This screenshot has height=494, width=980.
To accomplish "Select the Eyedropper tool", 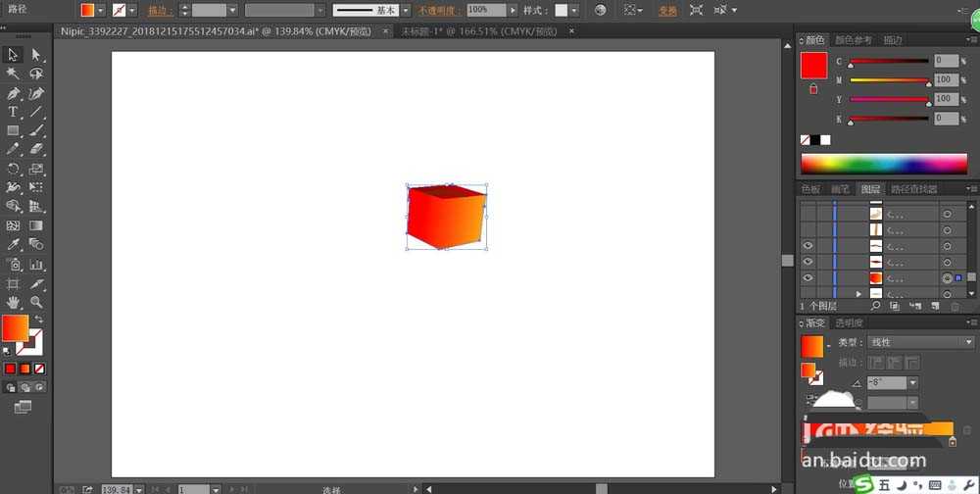I will [x=13, y=245].
